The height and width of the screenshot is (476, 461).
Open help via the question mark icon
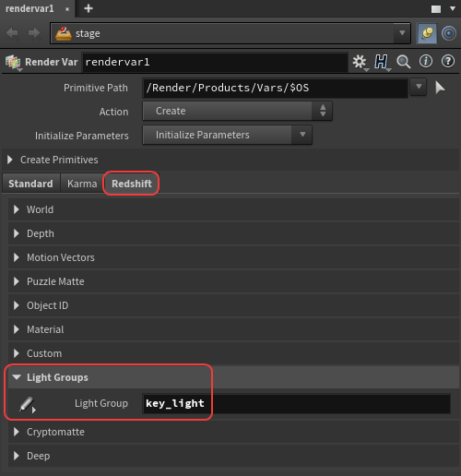pos(448,61)
